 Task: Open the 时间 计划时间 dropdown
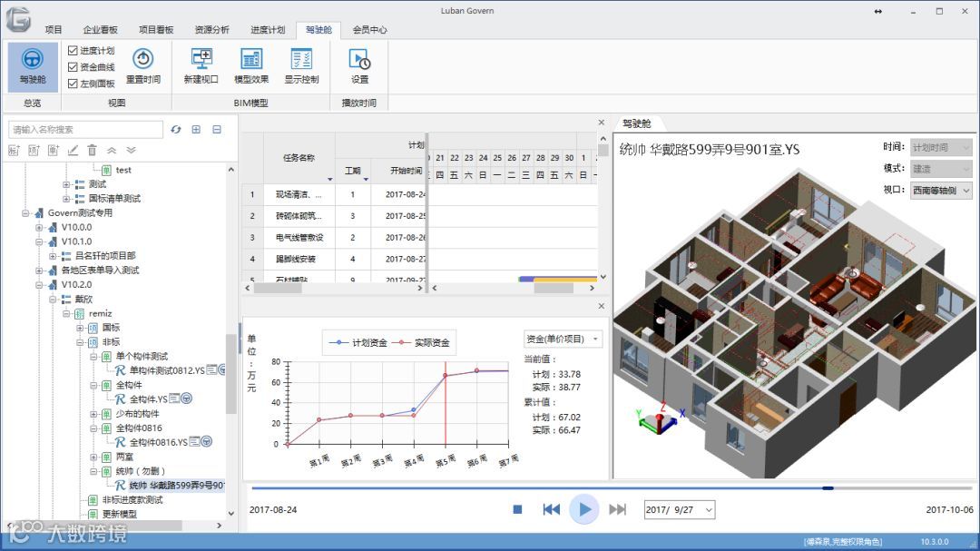(941, 147)
